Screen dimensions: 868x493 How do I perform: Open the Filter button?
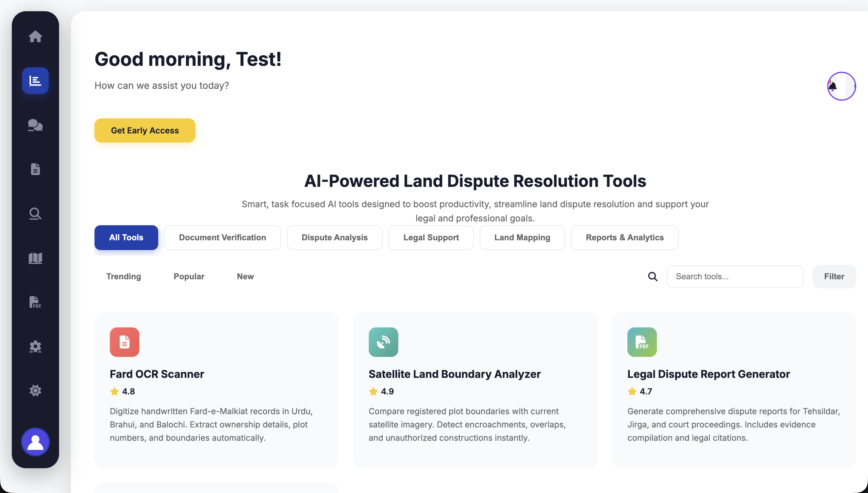[834, 277]
